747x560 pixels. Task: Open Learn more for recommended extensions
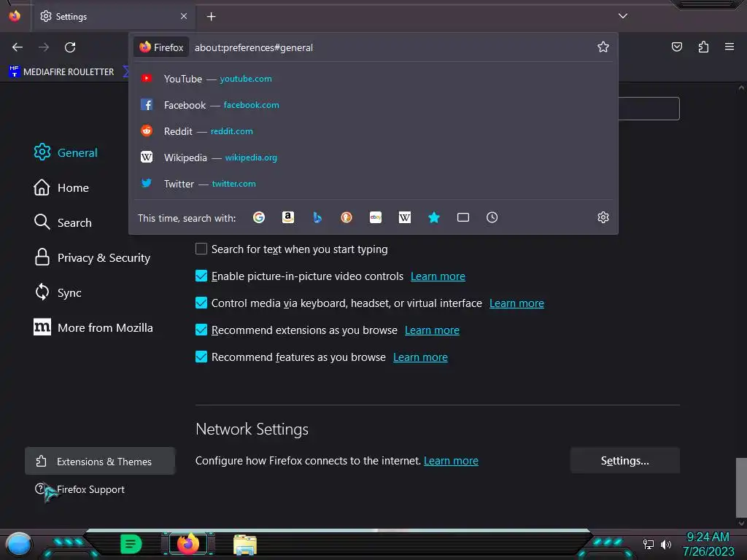pos(432,330)
